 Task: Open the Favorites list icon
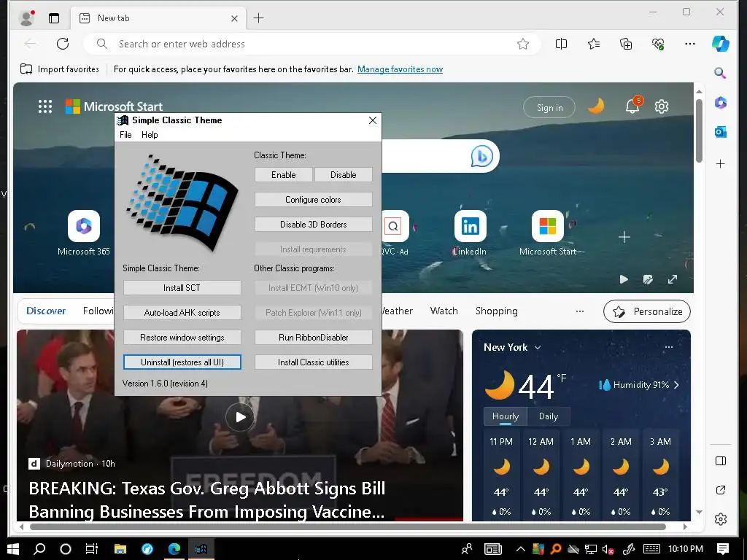[594, 44]
